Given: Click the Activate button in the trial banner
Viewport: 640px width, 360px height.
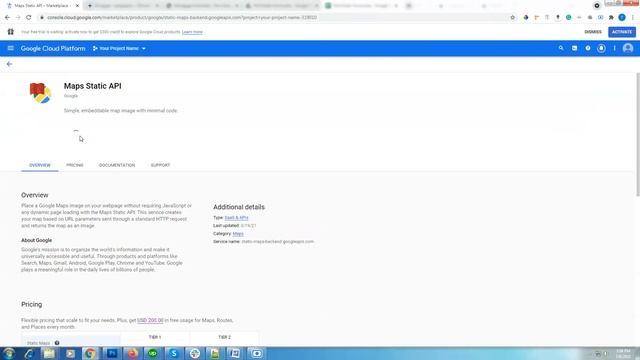Looking at the screenshot, I should [622, 32].
